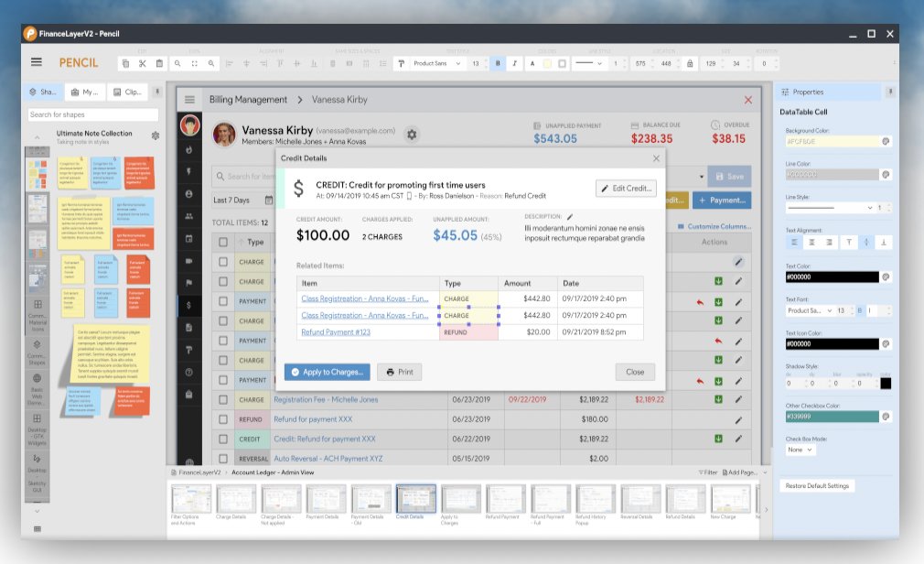This screenshot has height=564, width=924.
Task: Close the Credit Details dialog with X
Action: pos(657,158)
